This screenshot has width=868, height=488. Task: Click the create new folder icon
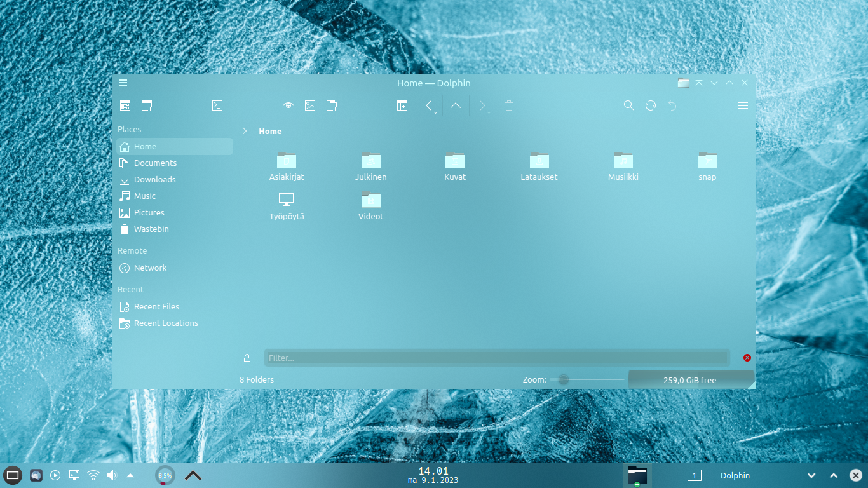click(x=332, y=105)
